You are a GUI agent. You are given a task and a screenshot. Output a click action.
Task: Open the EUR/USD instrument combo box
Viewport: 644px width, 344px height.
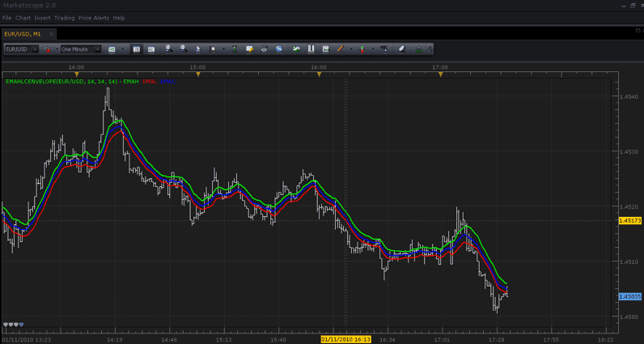click(x=21, y=49)
